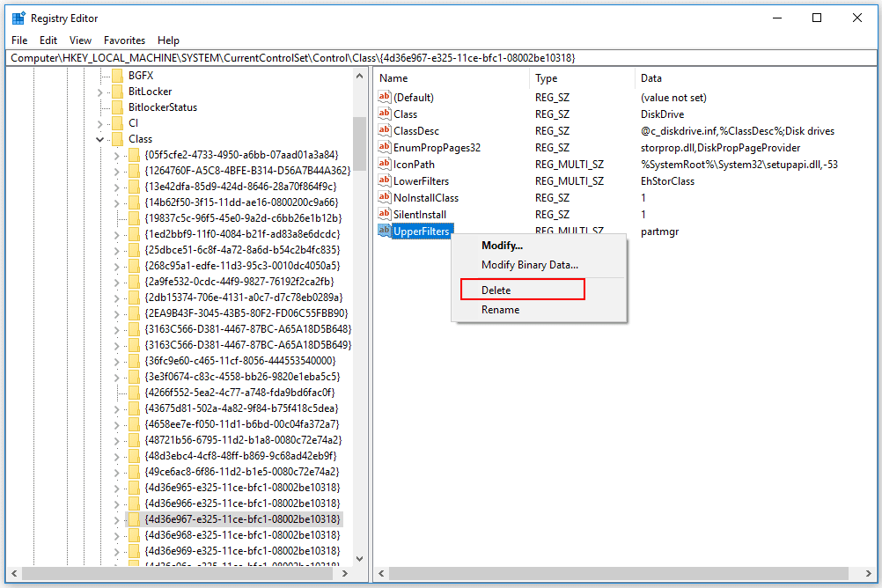Click folder icon of {1264760F-A5C8-4BFE-B314-D56A7B44A362}
Image resolution: width=882 pixels, height=588 pixels.
134,171
